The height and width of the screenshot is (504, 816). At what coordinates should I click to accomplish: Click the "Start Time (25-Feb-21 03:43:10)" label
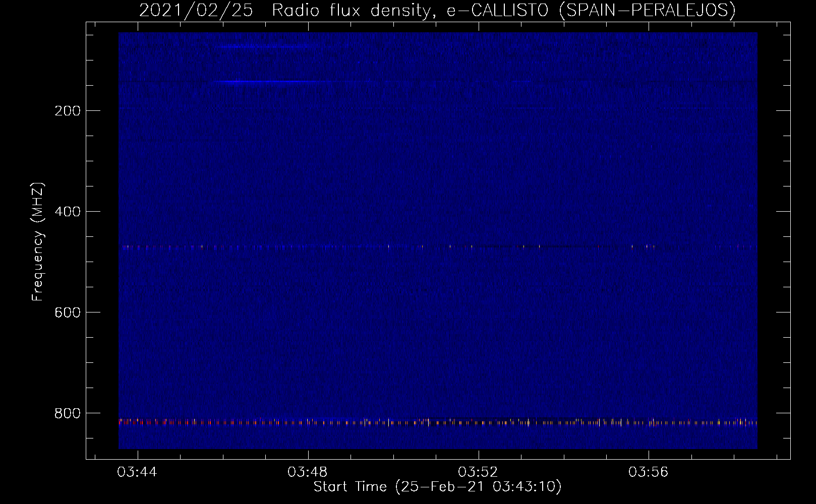click(x=437, y=487)
